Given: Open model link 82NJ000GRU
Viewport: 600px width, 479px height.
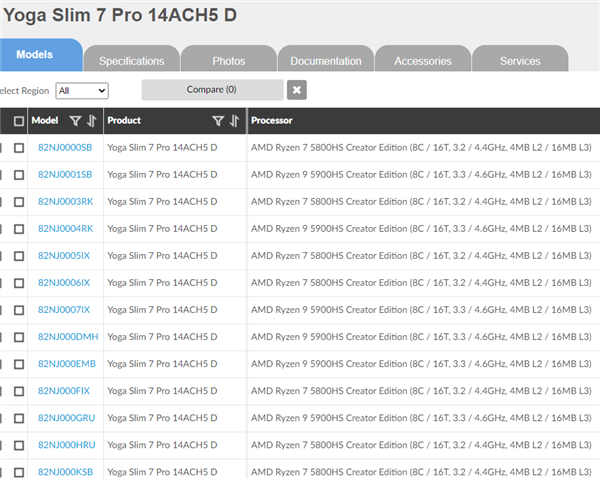Looking at the screenshot, I should pyautogui.click(x=67, y=418).
